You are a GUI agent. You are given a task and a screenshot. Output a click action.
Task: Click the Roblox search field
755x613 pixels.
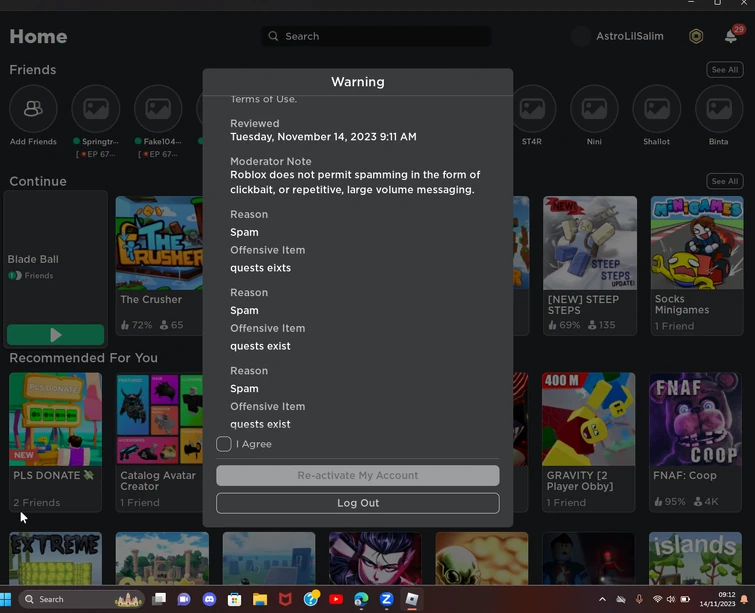coord(376,36)
